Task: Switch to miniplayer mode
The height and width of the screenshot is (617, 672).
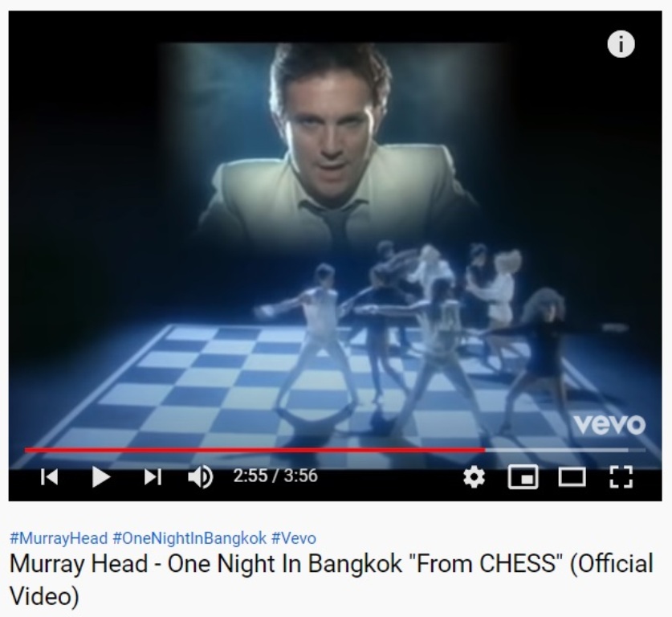Action: [x=523, y=476]
